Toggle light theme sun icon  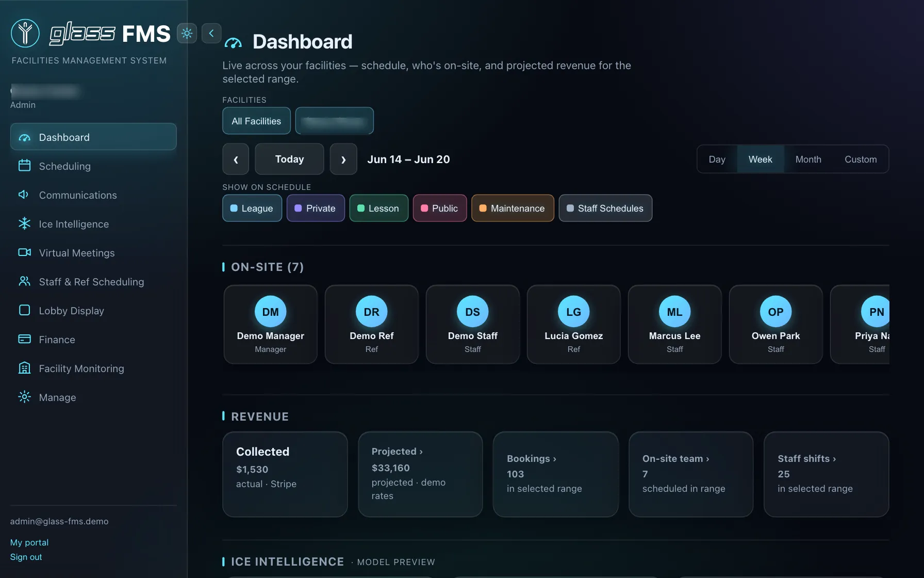pos(187,34)
